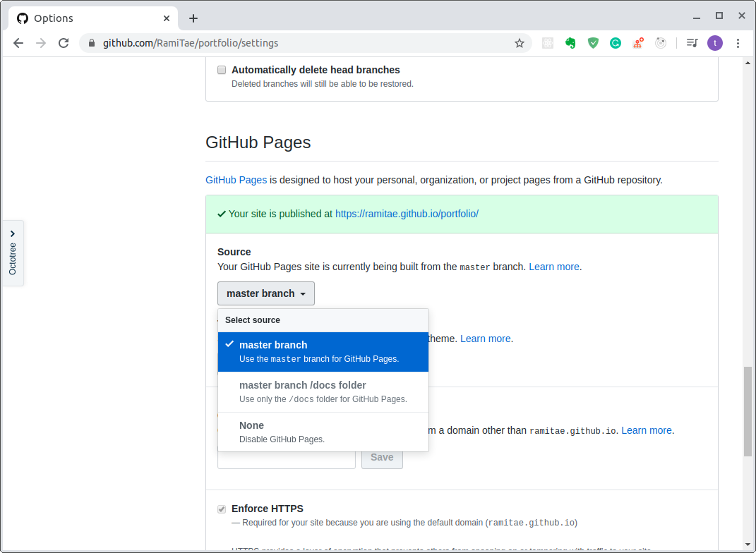Focus the custom domain input field

tap(287, 460)
